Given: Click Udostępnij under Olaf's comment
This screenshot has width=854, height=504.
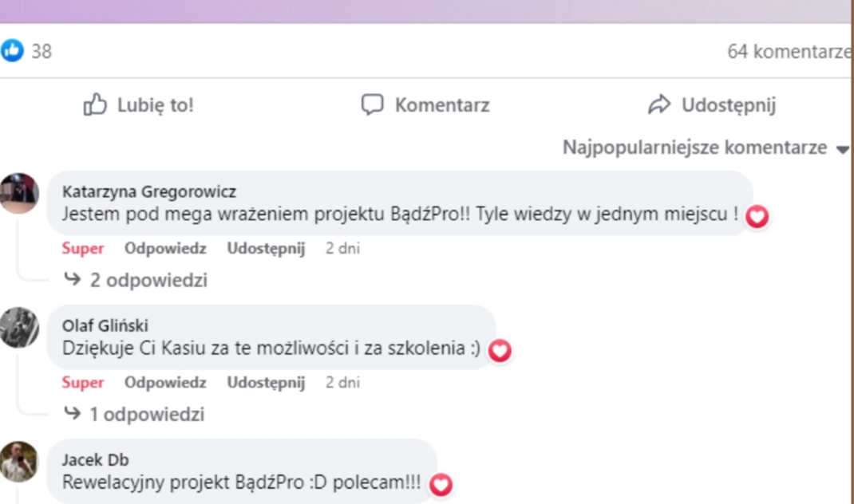Looking at the screenshot, I should [x=266, y=382].
